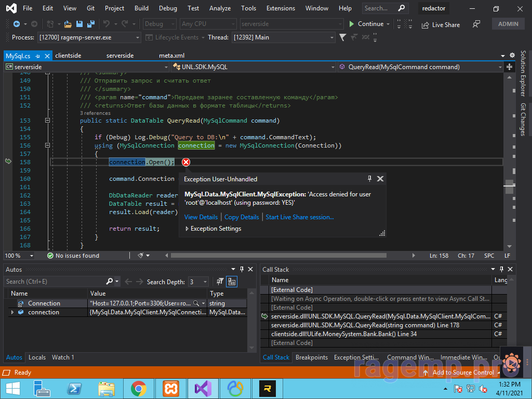This screenshot has width=532, height=399.
Task: Open the Debug configuration dropdown
Action: (x=159, y=24)
